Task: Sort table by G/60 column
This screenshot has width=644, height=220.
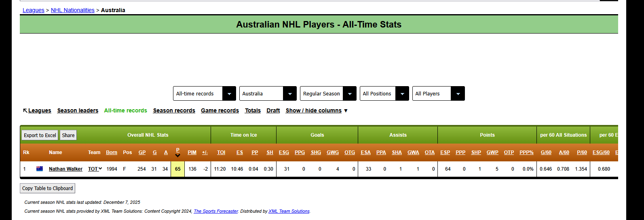Action: [546, 152]
